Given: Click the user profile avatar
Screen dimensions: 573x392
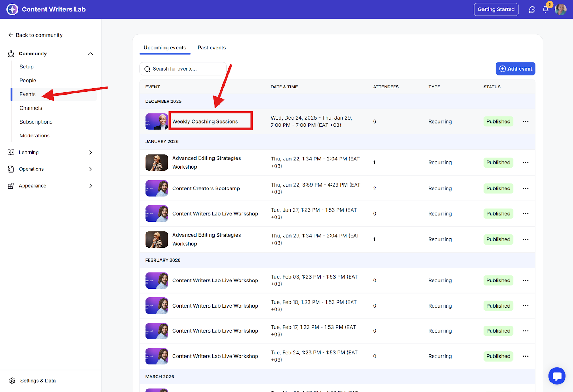Looking at the screenshot, I should [x=560, y=10].
